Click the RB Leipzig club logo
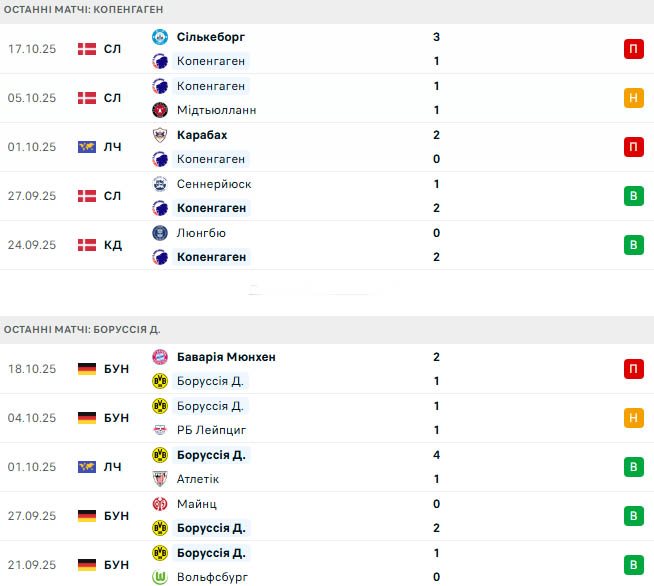The height and width of the screenshot is (586, 654). [160, 430]
